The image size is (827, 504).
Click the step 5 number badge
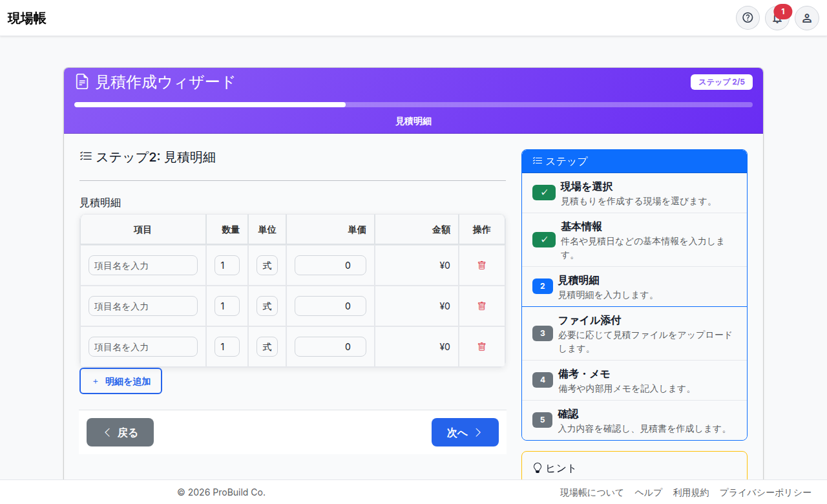pos(543,420)
